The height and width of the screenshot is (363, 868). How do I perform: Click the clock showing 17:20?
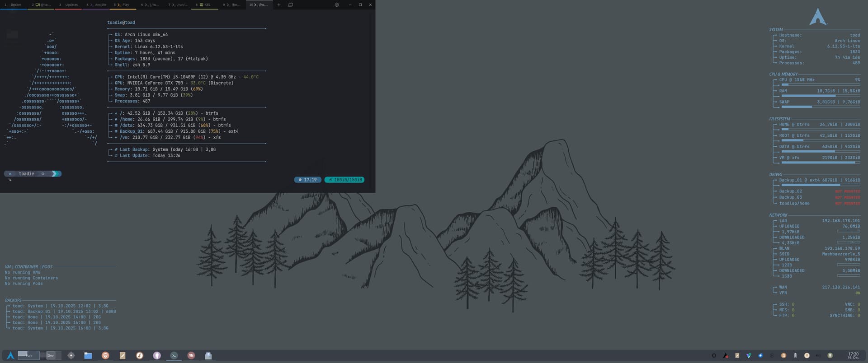click(x=853, y=356)
